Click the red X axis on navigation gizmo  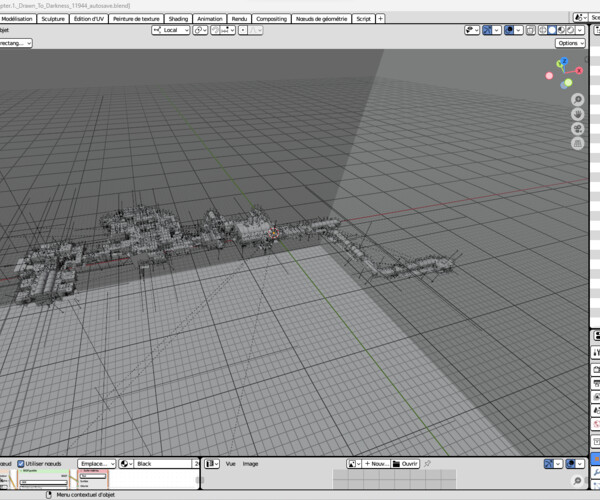(x=579, y=71)
